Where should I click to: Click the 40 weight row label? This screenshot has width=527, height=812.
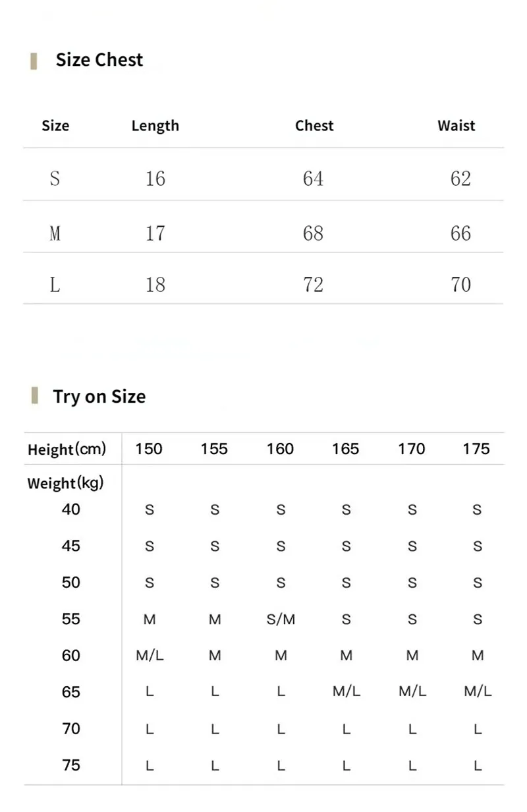coord(70,509)
